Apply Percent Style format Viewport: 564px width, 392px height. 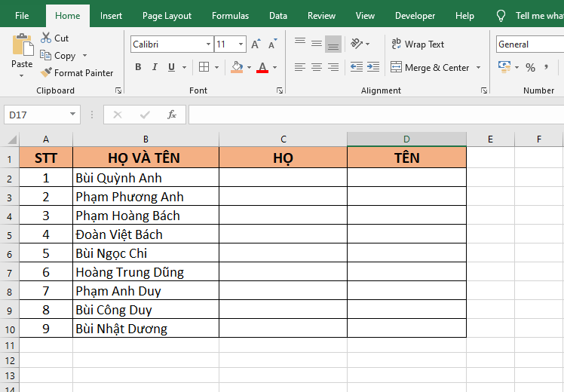click(530, 67)
